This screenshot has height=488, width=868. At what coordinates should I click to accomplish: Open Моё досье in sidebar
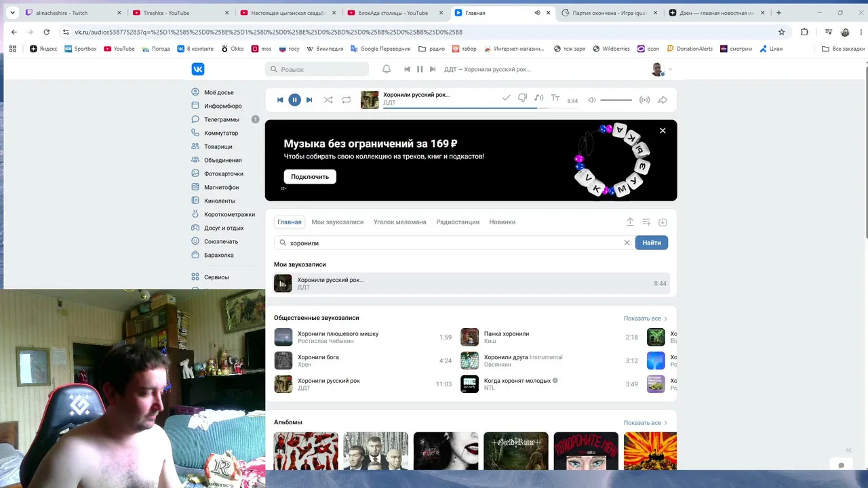click(x=218, y=92)
